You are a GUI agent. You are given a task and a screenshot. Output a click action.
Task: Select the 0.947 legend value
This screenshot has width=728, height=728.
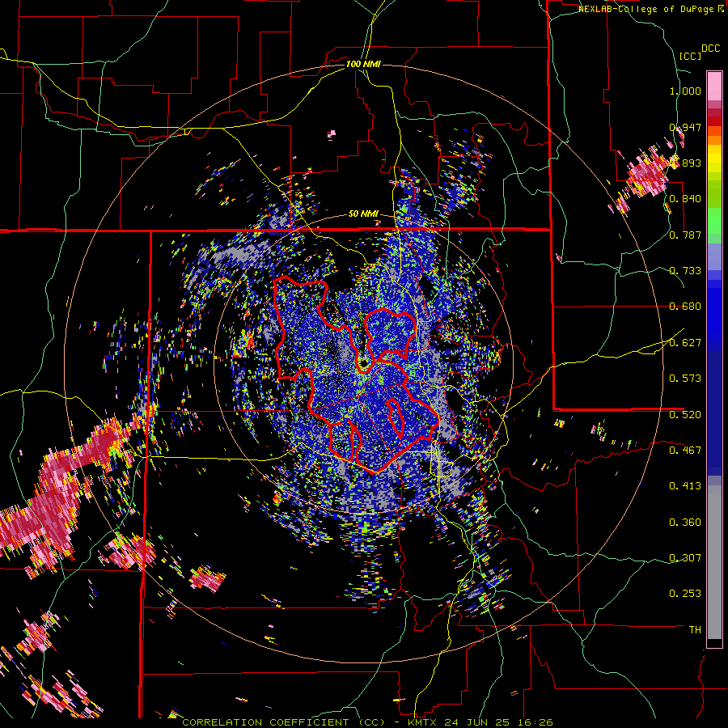pos(685,127)
